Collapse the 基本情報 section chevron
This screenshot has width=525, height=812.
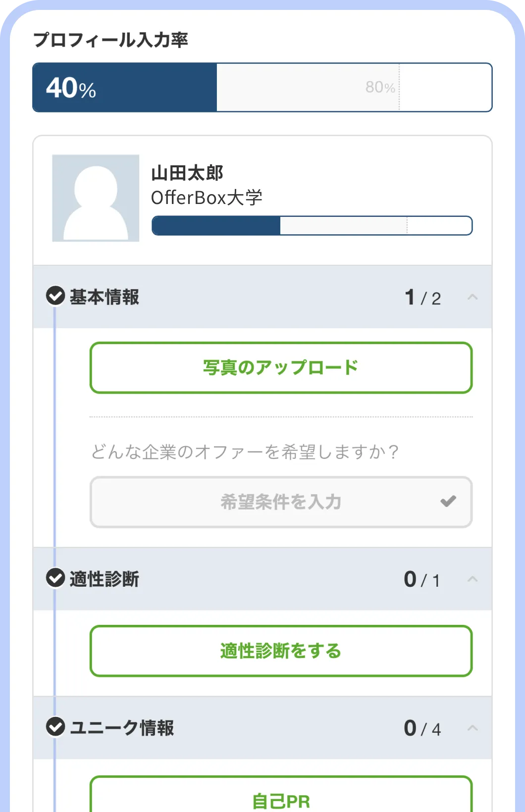[x=472, y=297]
